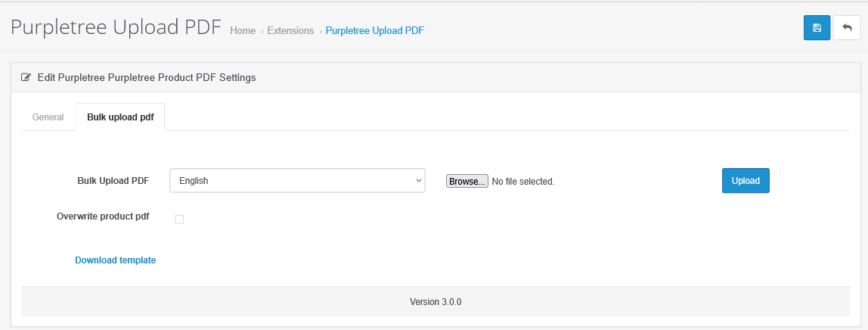868x330 pixels.
Task: Select the Bulk upload pdf tab
Action: (120, 117)
